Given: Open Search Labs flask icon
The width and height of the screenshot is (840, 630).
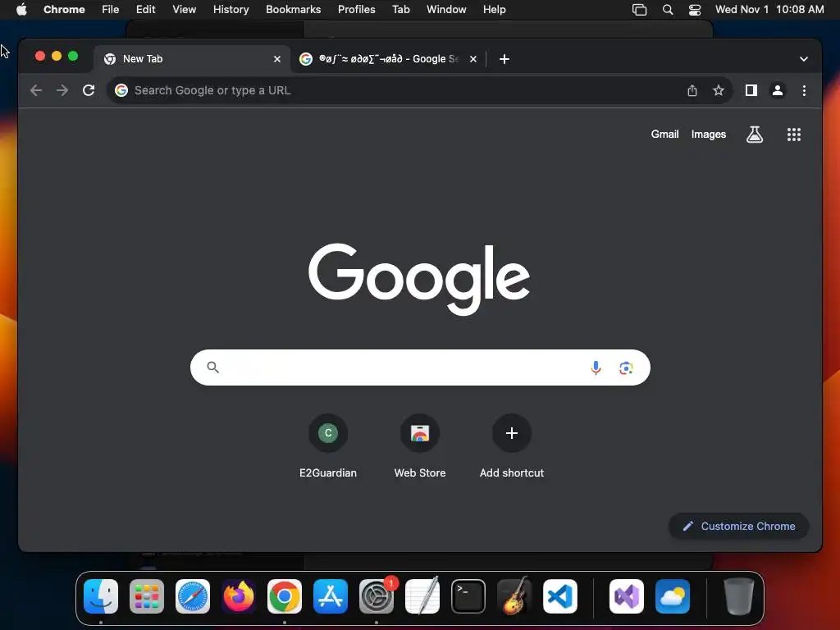Looking at the screenshot, I should click(755, 135).
